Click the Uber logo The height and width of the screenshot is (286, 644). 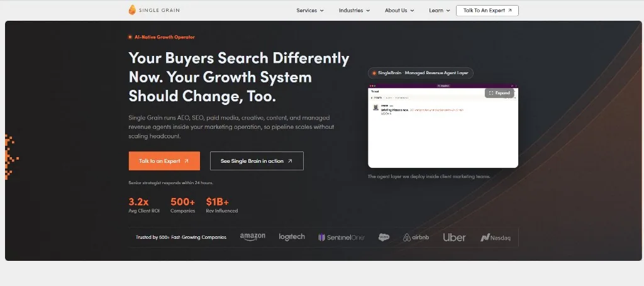pos(454,237)
